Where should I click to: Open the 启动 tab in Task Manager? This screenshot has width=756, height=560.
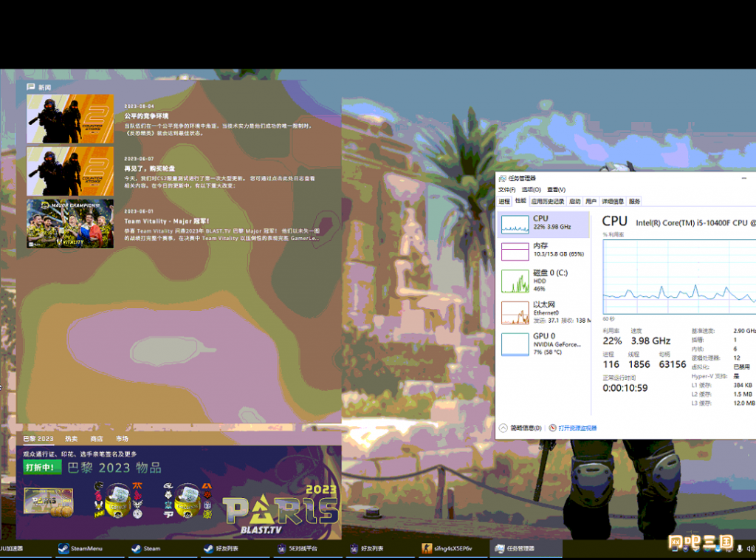(574, 201)
